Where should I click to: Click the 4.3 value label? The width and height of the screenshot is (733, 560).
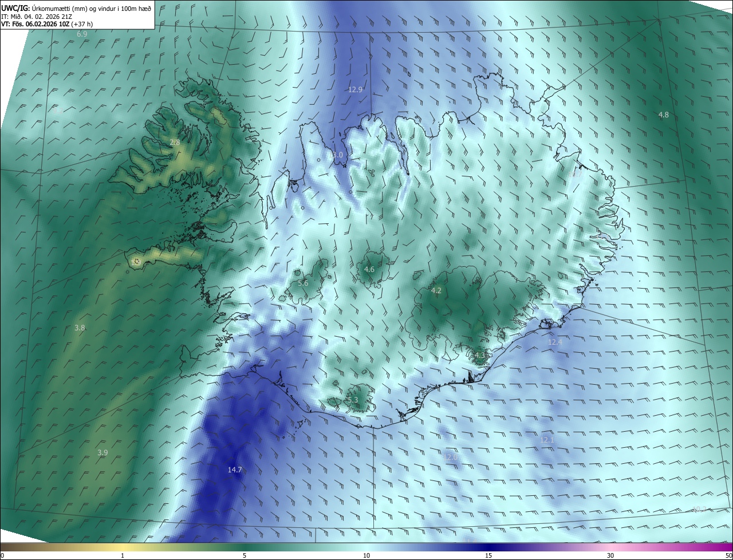click(x=480, y=355)
